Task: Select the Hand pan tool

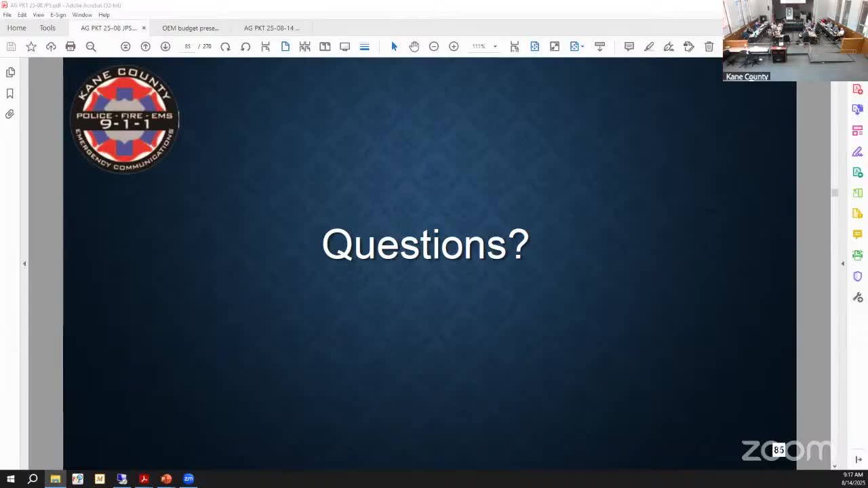Action: (x=414, y=46)
